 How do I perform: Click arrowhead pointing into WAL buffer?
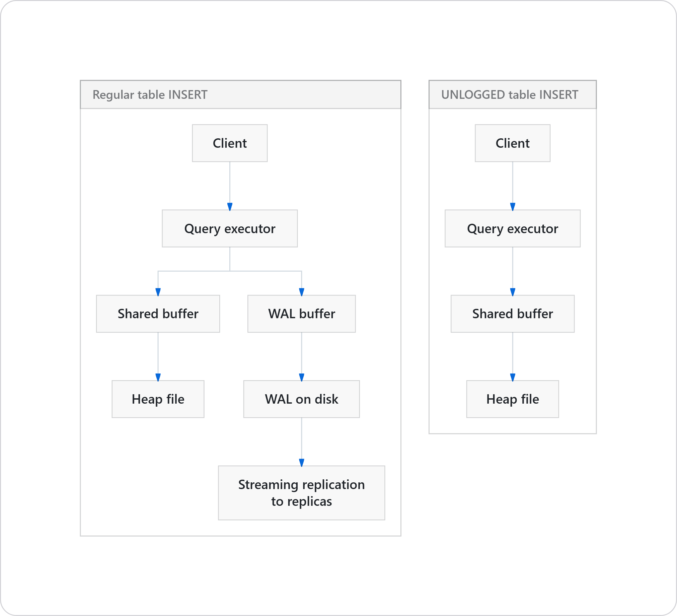[302, 292]
